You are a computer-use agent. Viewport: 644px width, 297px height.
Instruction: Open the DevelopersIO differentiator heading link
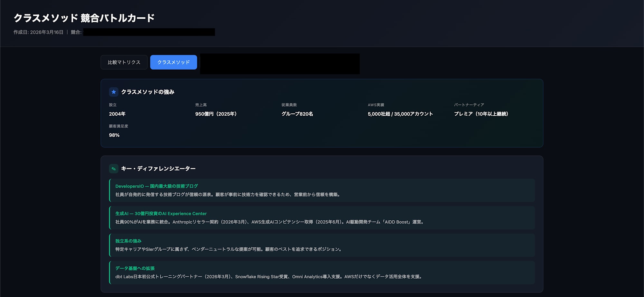tap(157, 186)
